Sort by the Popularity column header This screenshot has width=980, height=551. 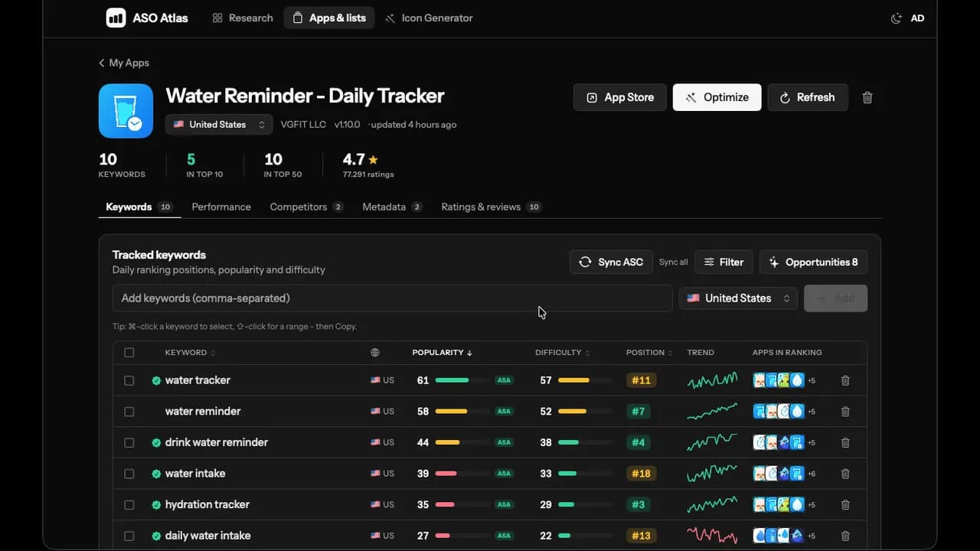(442, 353)
